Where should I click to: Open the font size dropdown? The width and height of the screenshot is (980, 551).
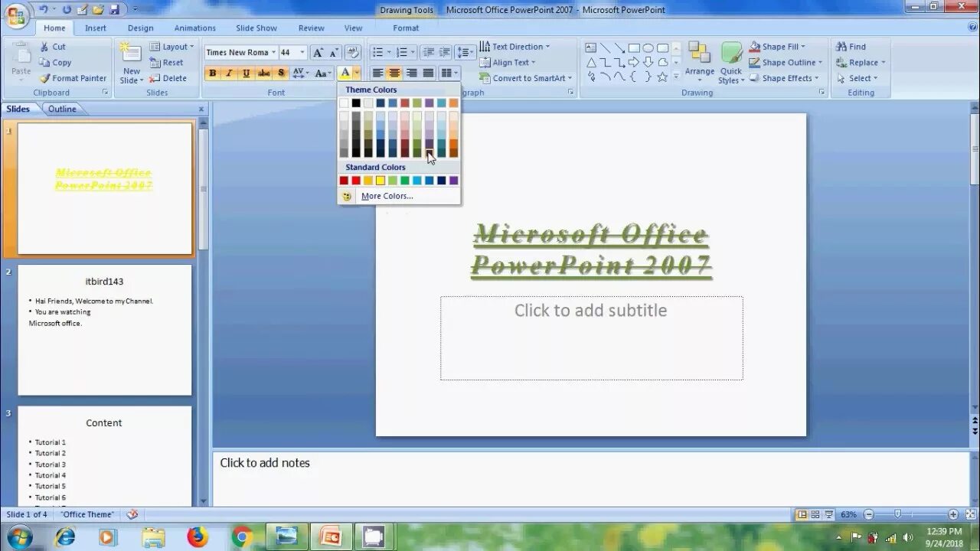[302, 52]
